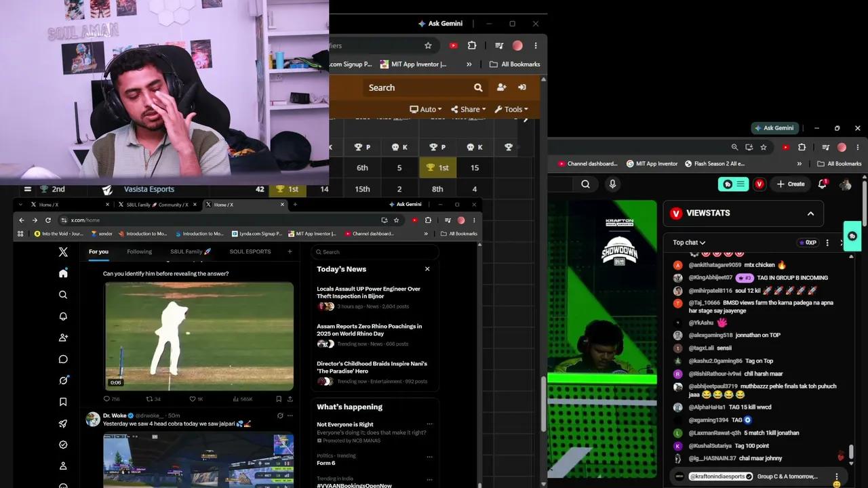Open Grok explain icon on Dr. Woke post
Viewport: 868px width, 488px height.
click(280, 415)
